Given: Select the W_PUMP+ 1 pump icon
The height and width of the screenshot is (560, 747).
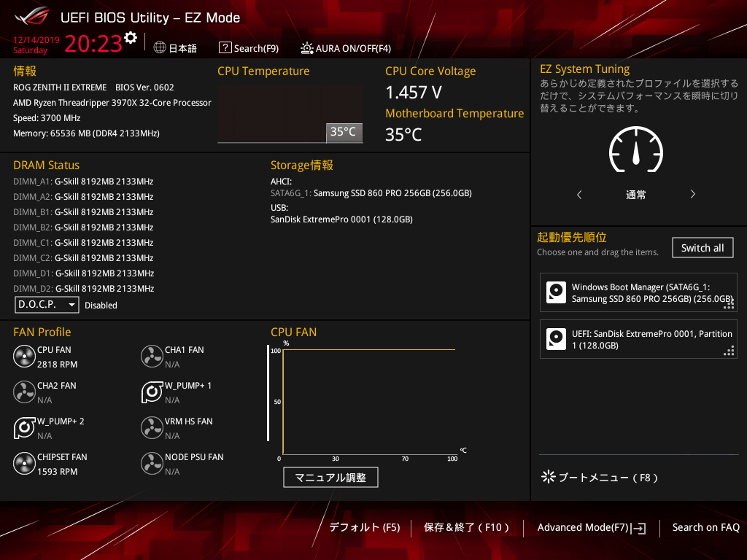Looking at the screenshot, I should 152,392.
